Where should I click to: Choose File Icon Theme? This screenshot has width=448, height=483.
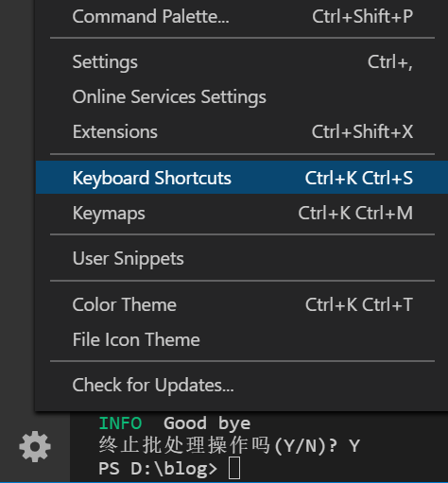[242, 339]
